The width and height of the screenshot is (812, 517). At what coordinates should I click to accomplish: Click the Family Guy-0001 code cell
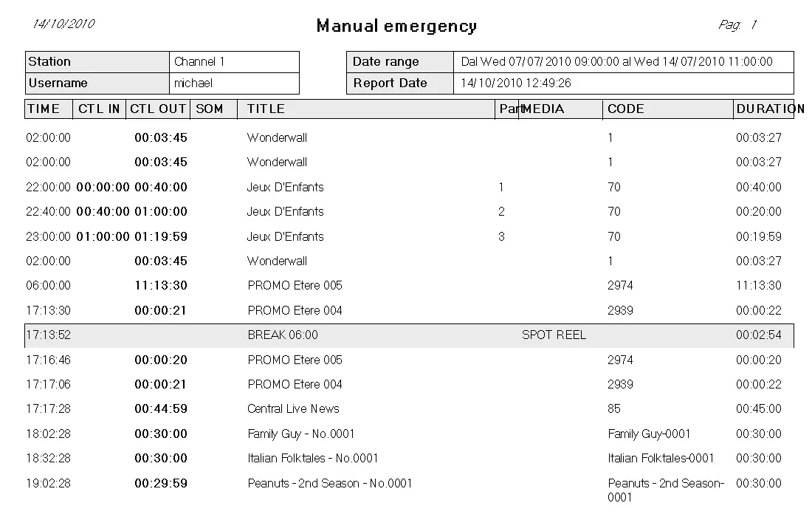tap(649, 434)
